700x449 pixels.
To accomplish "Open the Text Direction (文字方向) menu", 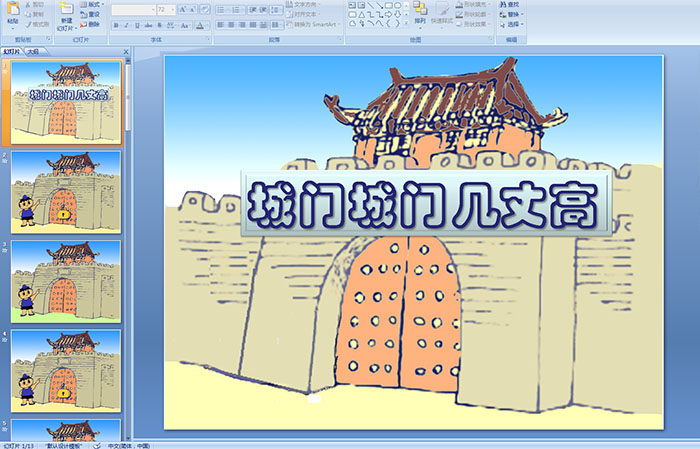I will point(304,4).
